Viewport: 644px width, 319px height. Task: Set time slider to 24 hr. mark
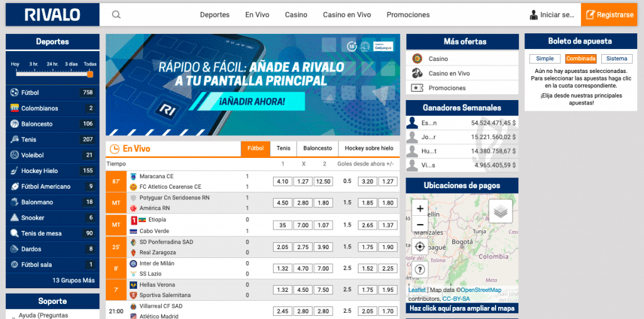pos(52,74)
